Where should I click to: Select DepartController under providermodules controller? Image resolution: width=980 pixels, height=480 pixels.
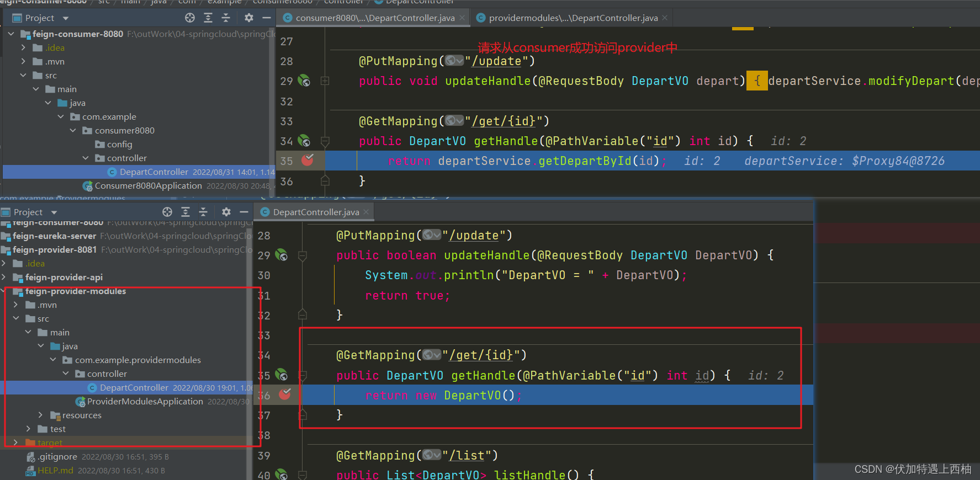pyautogui.click(x=134, y=387)
